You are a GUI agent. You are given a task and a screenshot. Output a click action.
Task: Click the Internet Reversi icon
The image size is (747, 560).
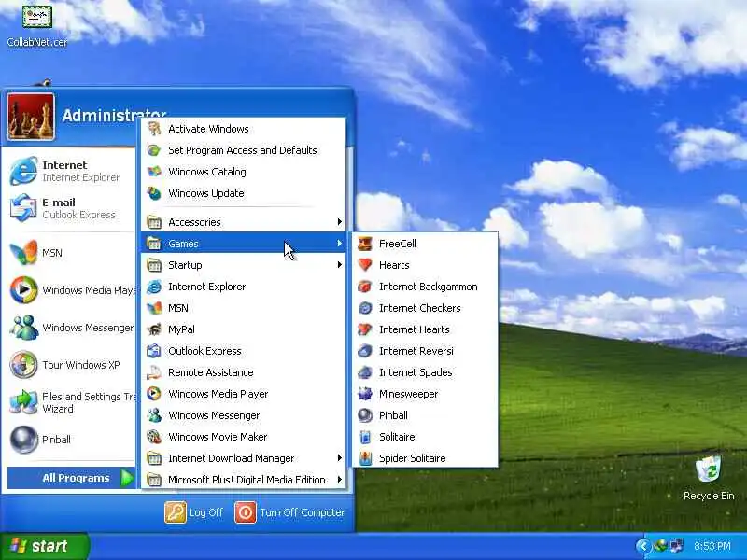click(365, 351)
